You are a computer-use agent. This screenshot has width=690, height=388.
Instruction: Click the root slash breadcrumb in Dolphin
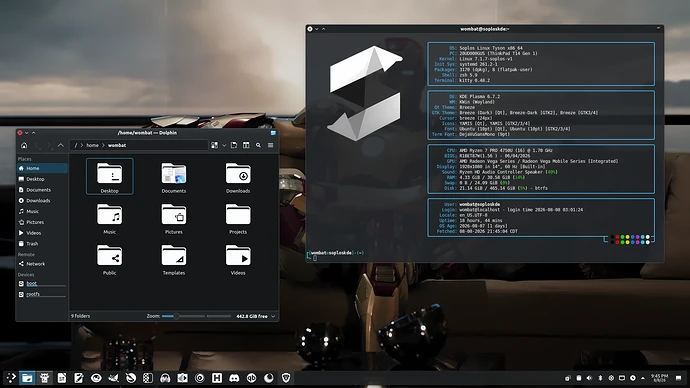[x=76, y=145]
